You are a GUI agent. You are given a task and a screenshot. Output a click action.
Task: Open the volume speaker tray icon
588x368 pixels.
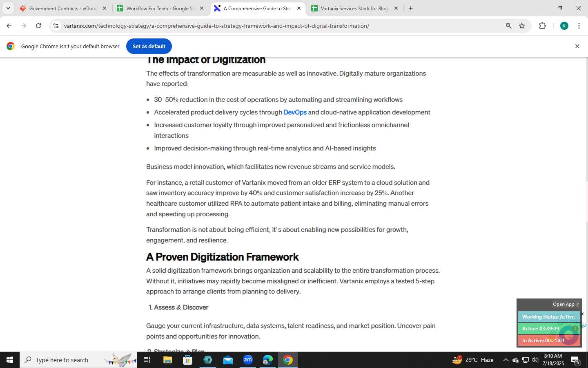click(535, 360)
